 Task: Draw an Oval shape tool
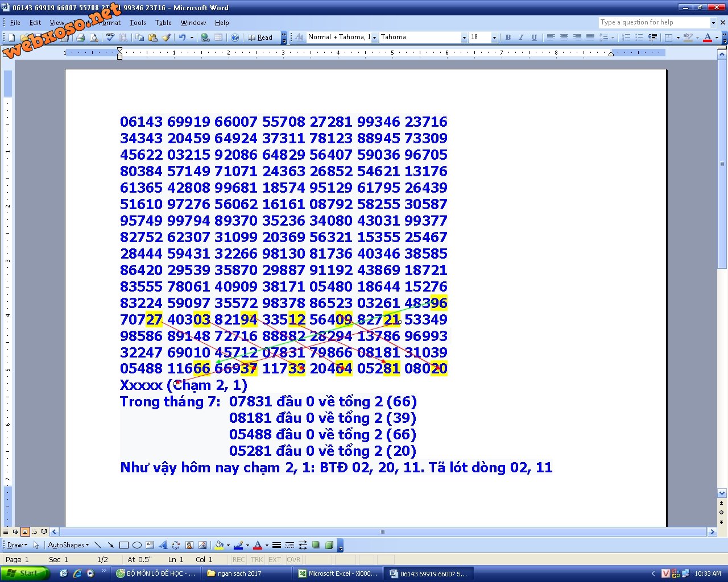point(136,545)
